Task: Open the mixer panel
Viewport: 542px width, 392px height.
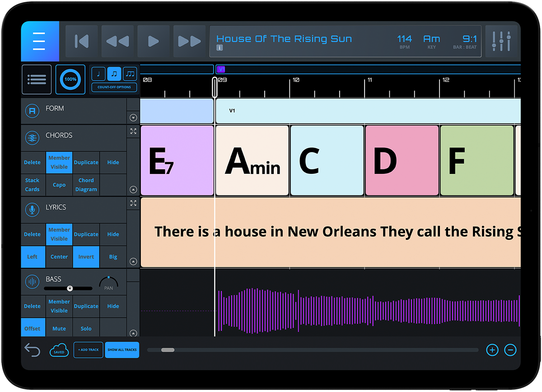Action: pos(501,41)
